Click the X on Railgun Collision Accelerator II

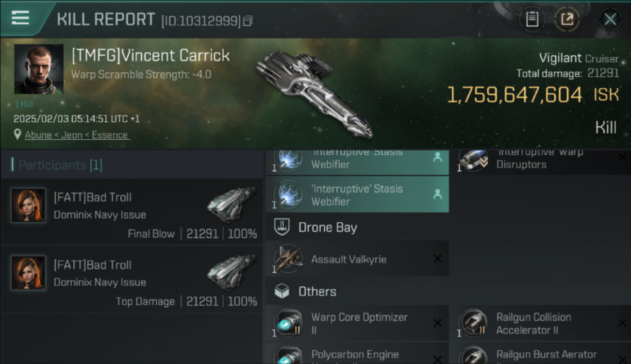622,323
